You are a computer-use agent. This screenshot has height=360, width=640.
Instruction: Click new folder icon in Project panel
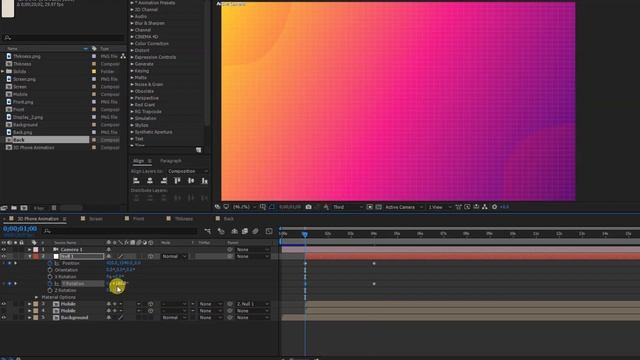(14, 208)
